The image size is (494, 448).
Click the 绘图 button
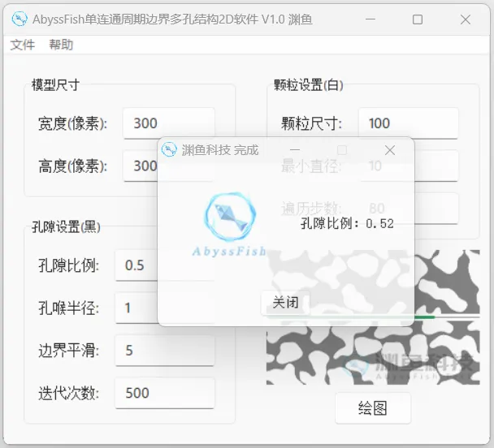click(x=373, y=408)
